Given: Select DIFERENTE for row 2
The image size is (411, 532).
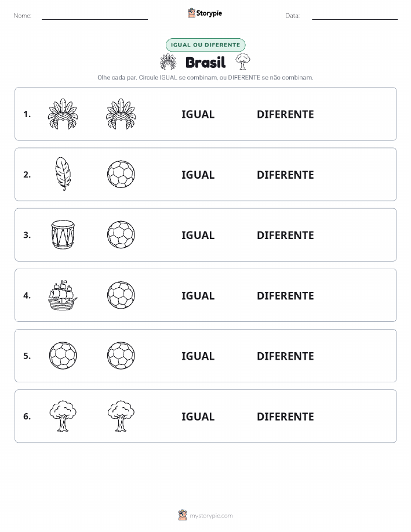Looking at the screenshot, I should click(x=285, y=175).
